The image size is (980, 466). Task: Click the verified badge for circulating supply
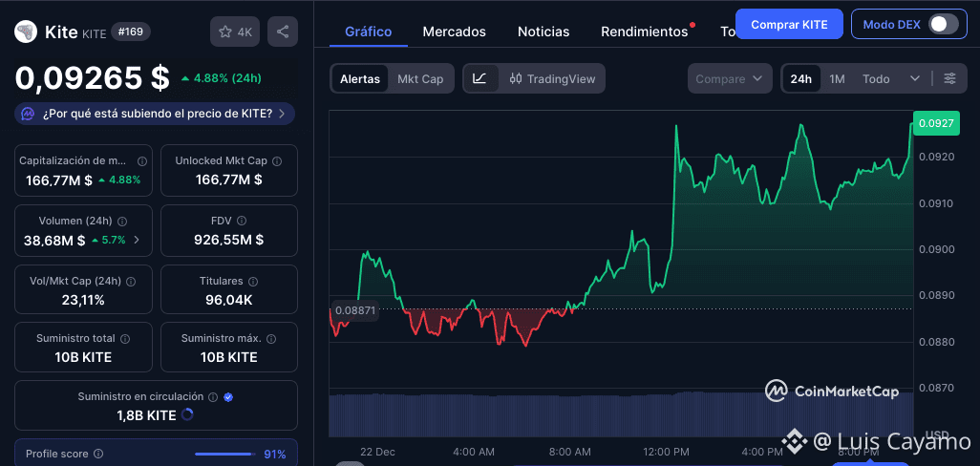228,396
